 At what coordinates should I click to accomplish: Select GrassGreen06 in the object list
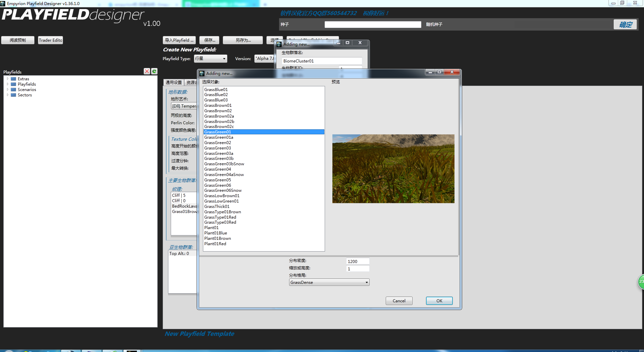point(264,185)
